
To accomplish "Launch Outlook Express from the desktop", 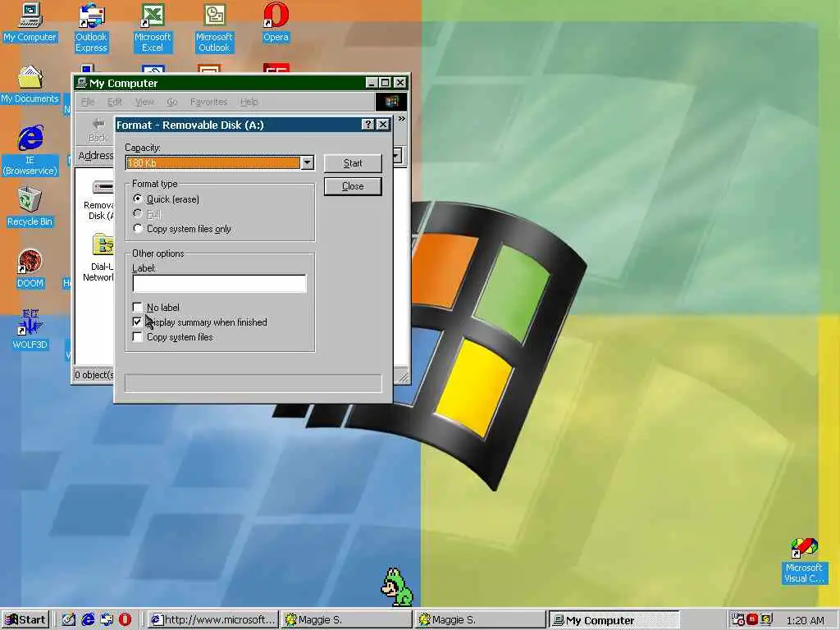I will click(x=91, y=27).
